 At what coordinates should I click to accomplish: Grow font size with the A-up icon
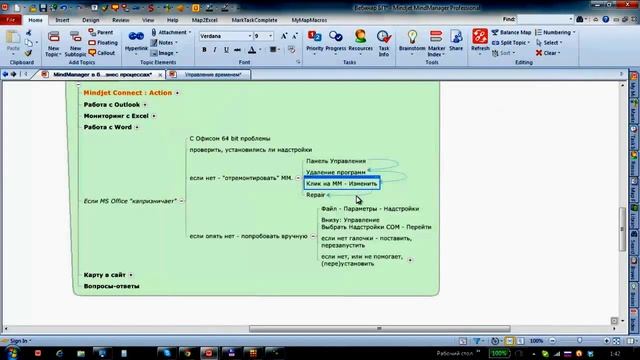(284, 36)
